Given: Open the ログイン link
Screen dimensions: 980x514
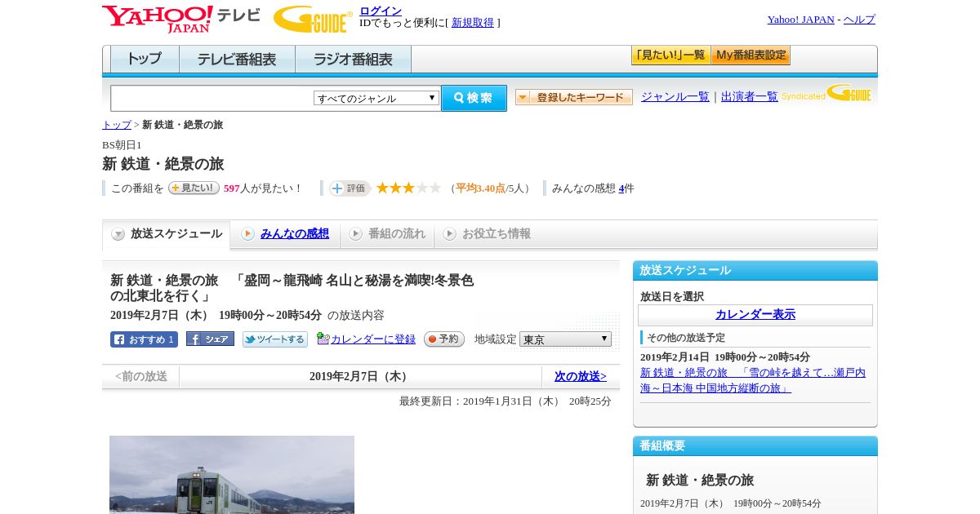Looking at the screenshot, I should 381,11.
